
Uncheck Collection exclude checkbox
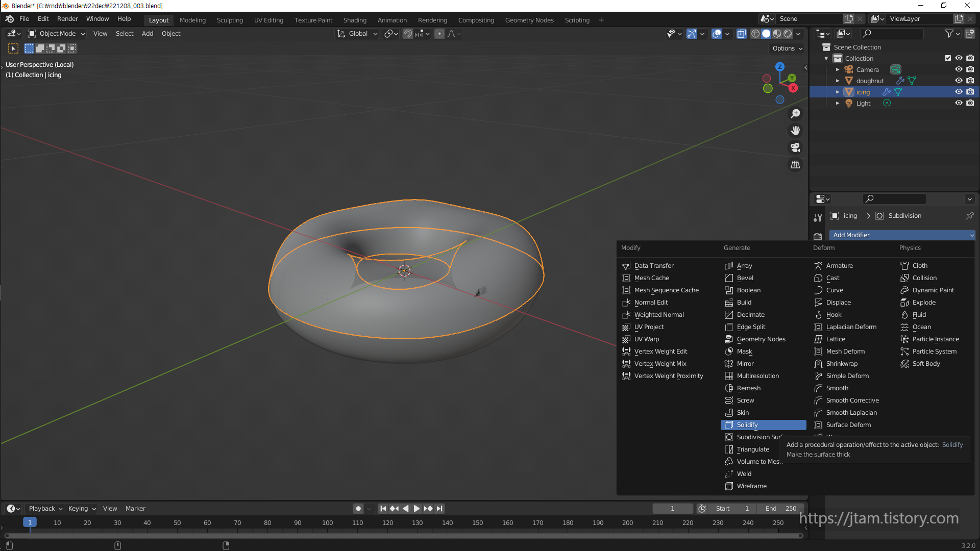click(x=948, y=58)
